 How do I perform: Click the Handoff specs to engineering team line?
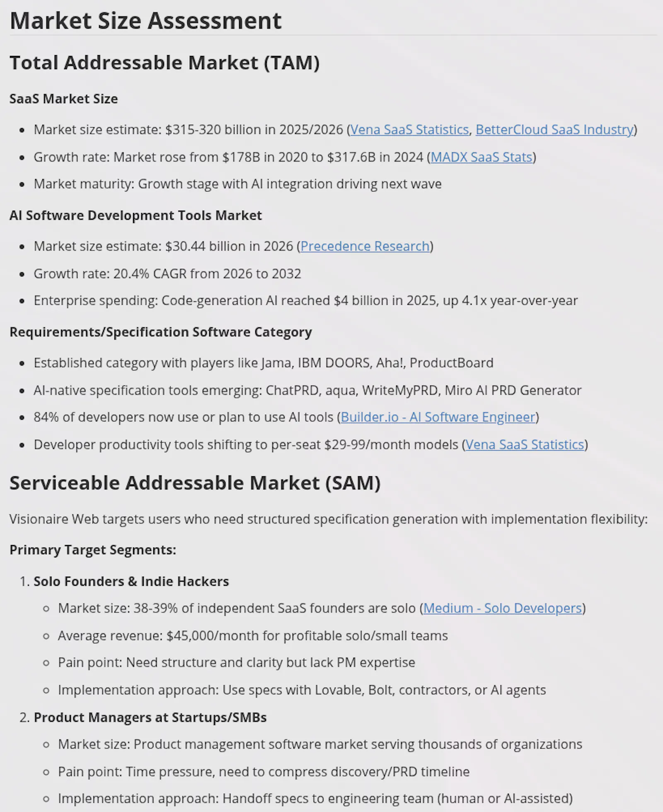[315, 798]
